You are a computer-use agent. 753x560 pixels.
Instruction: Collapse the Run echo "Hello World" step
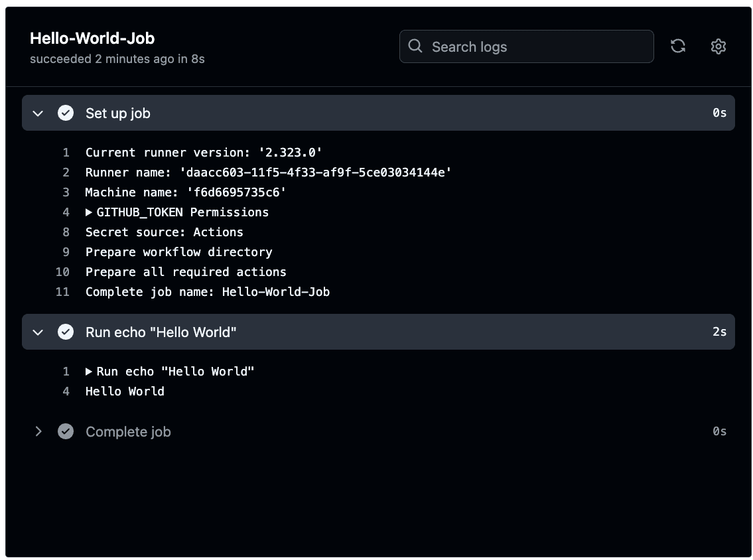point(38,332)
